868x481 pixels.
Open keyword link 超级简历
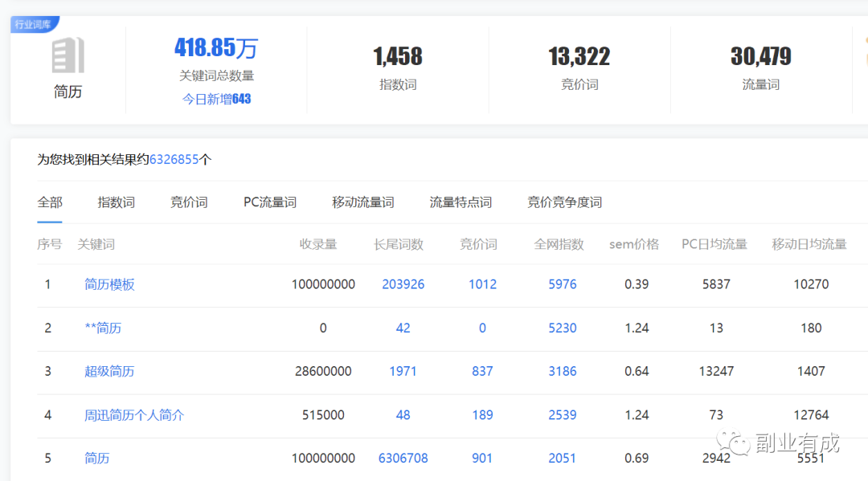click(x=109, y=371)
